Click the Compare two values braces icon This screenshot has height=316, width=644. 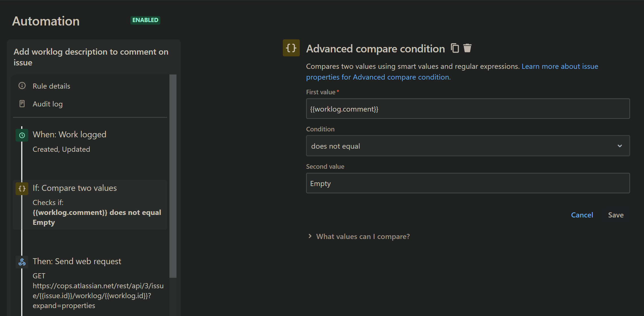tap(22, 189)
